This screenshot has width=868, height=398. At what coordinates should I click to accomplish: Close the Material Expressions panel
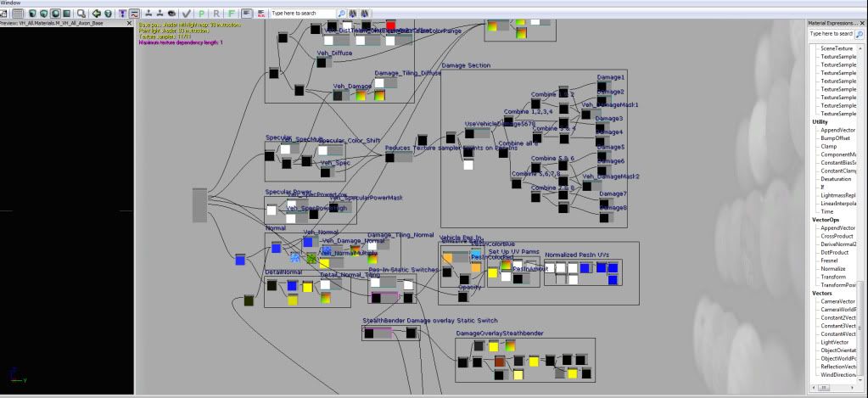(863, 23)
